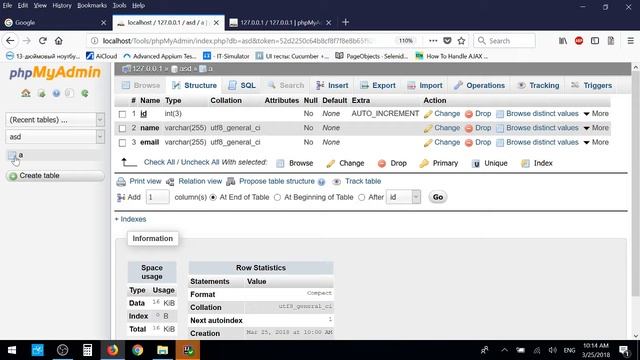Click the Windows Start button
Screen dimensions: 640x360
[12, 350]
